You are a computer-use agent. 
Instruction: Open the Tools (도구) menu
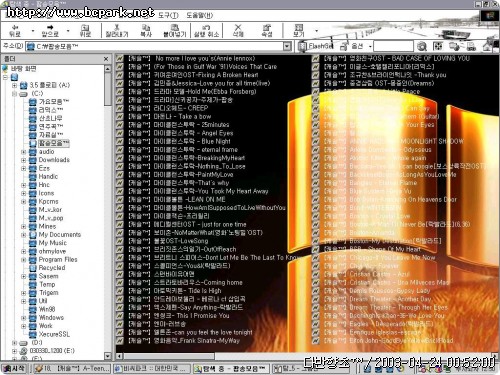(168, 15)
